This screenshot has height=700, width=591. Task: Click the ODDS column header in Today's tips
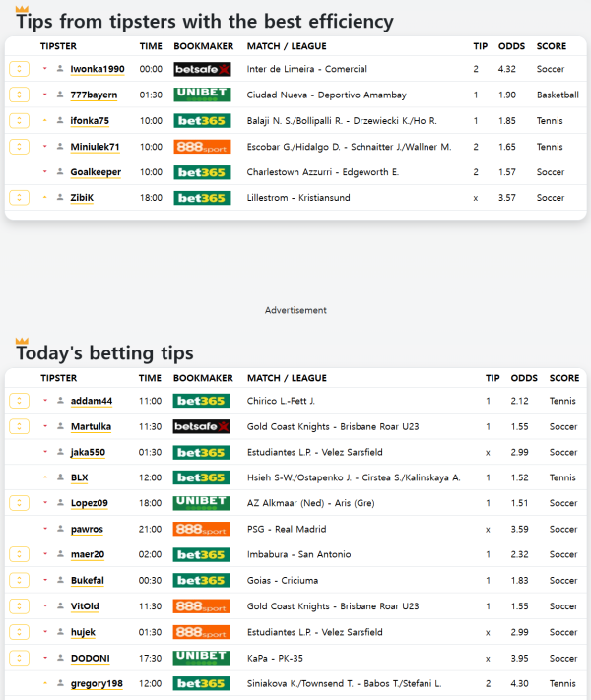coord(524,378)
